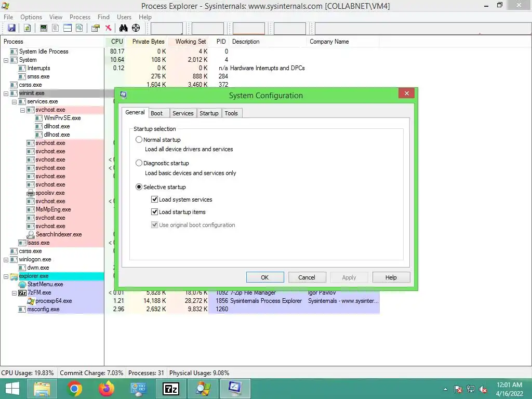532x399 pixels.
Task: Click the binoculars Find Handle icon
Action: (124, 28)
